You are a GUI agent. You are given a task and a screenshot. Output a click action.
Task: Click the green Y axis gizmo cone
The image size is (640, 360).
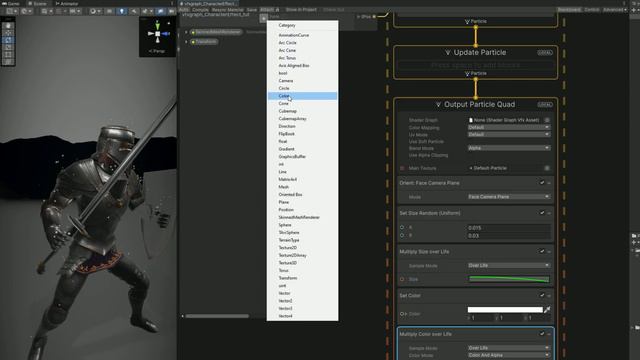[158, 27]
